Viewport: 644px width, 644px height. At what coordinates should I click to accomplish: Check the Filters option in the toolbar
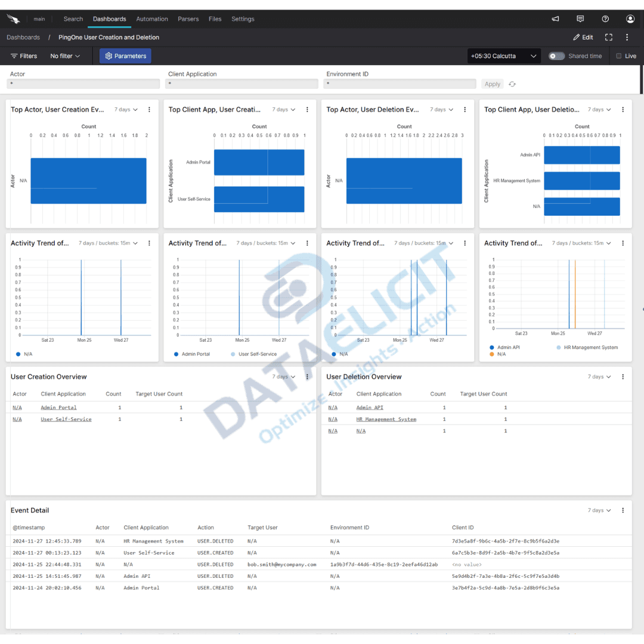(x=24, y=55)
